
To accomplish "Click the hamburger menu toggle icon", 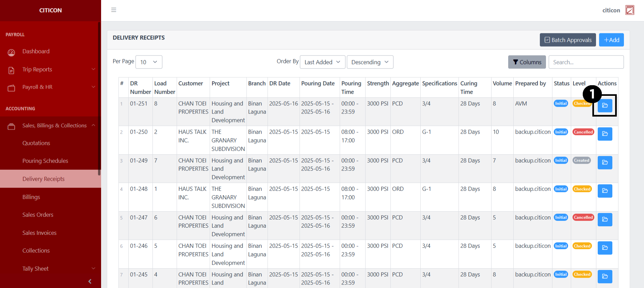I will [x=114, y=10].
